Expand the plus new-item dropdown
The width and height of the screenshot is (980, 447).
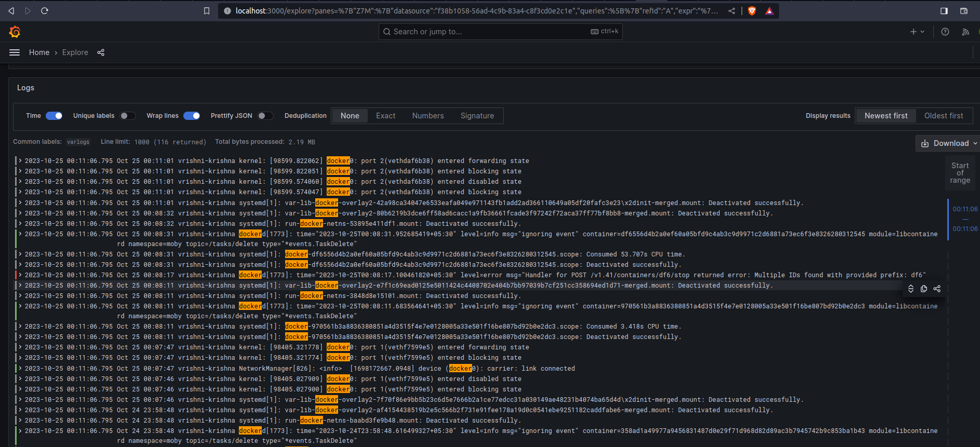917,32
